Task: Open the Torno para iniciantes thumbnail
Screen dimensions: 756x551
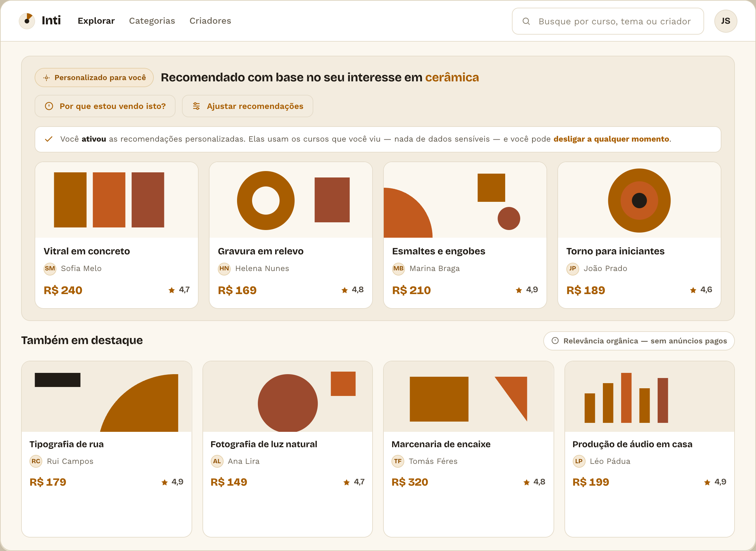Action: point(639,200)
